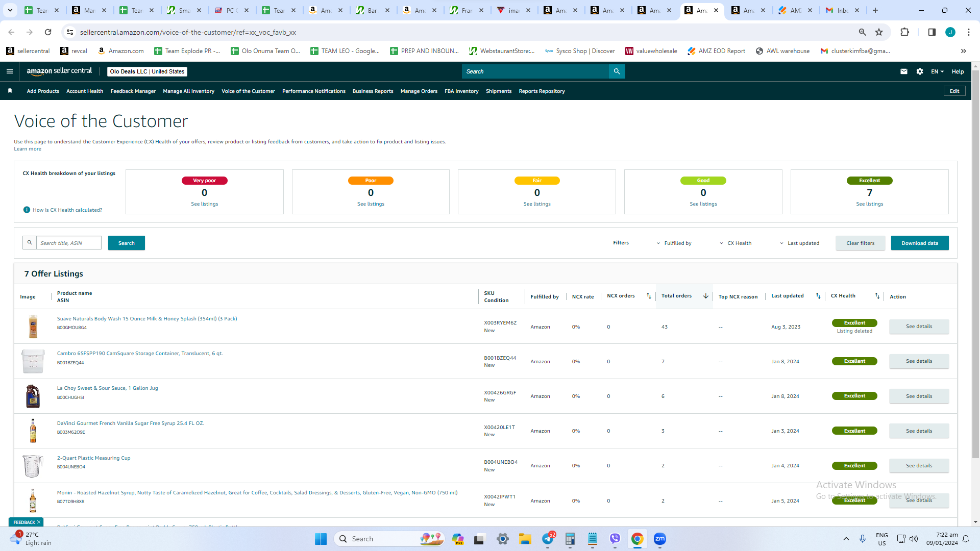Screen dimensions: 980x551
Task: Sort by Last updated arrows icon
Action: [818, 296]
